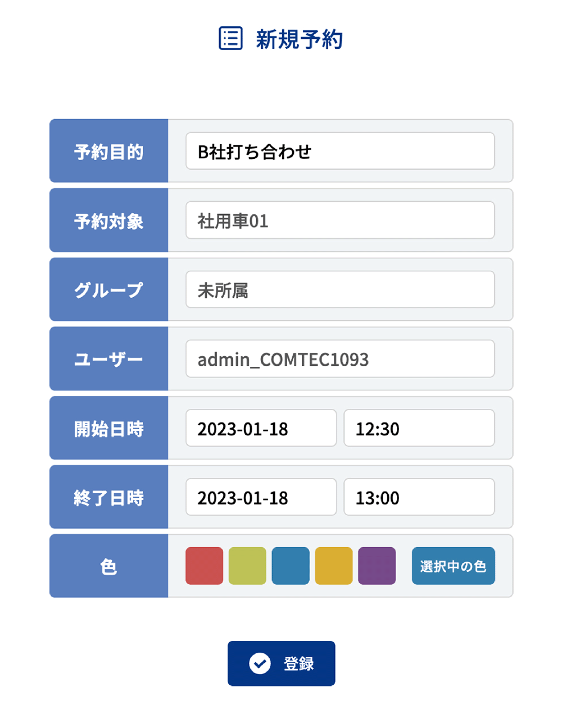The height and width of the screenshot is (728, 562).
Task: Click the 選択中の色 indicator button
Action: 454,566
